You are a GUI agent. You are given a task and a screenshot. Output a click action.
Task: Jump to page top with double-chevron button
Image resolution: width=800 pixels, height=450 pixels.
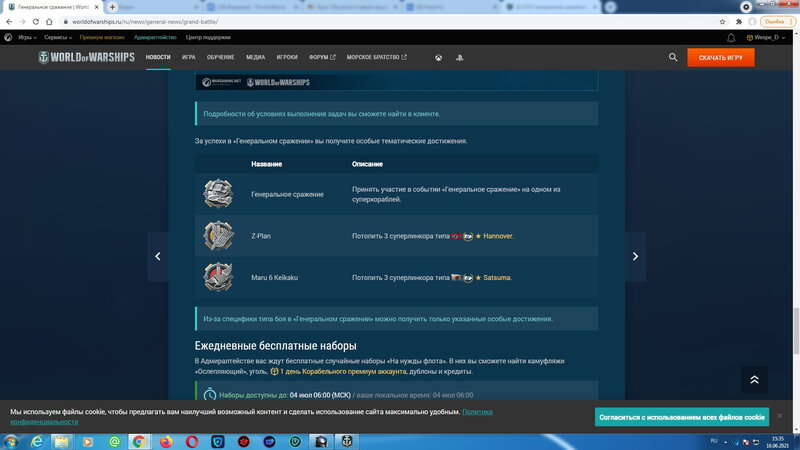click(755, 380)
